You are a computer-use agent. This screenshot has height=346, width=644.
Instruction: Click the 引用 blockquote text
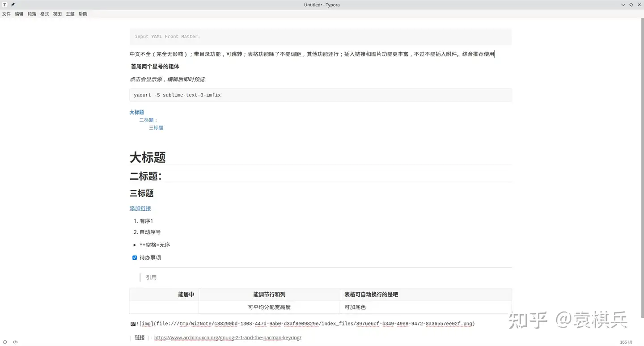click(151, 278)
